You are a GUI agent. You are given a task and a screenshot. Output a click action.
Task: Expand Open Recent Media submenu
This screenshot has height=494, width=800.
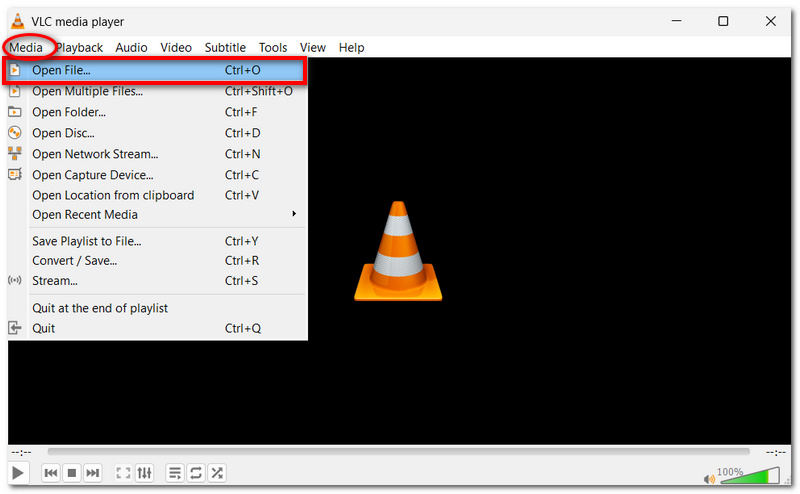click(157, 215)
